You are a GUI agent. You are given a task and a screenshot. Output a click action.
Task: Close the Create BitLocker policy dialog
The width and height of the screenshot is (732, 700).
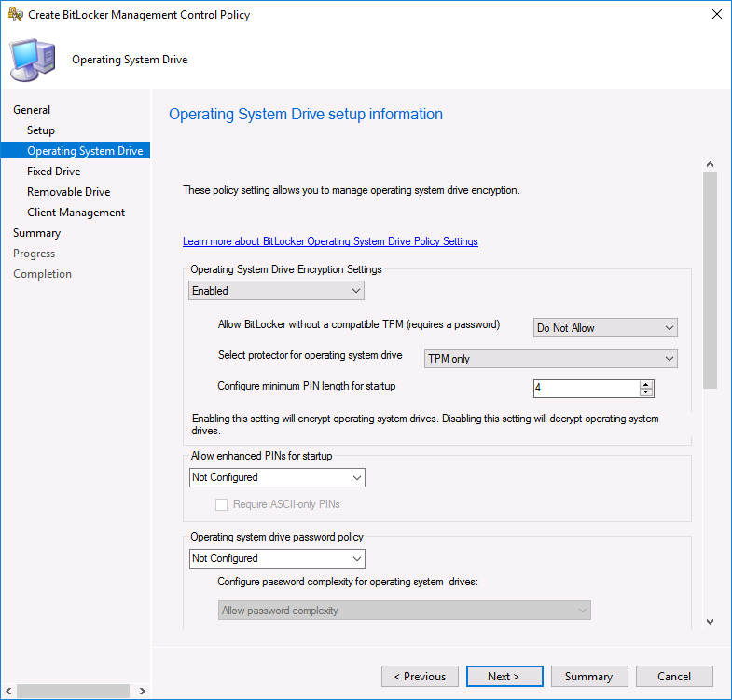pos(716,15)
